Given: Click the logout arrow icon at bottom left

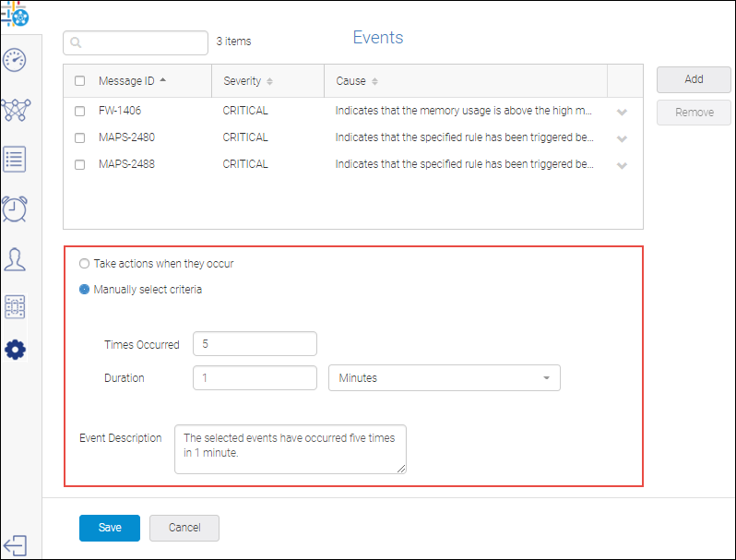Looking at the screenshot, I should point(15,544).
